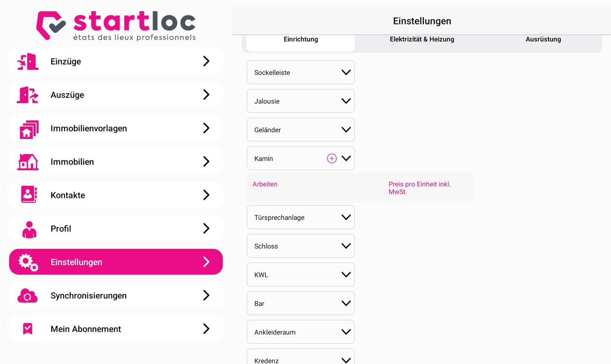This screenshot has height=364, width=611.
Task: Expand the Türsprechanlage dropdown
Action: [x=301, y=217]
